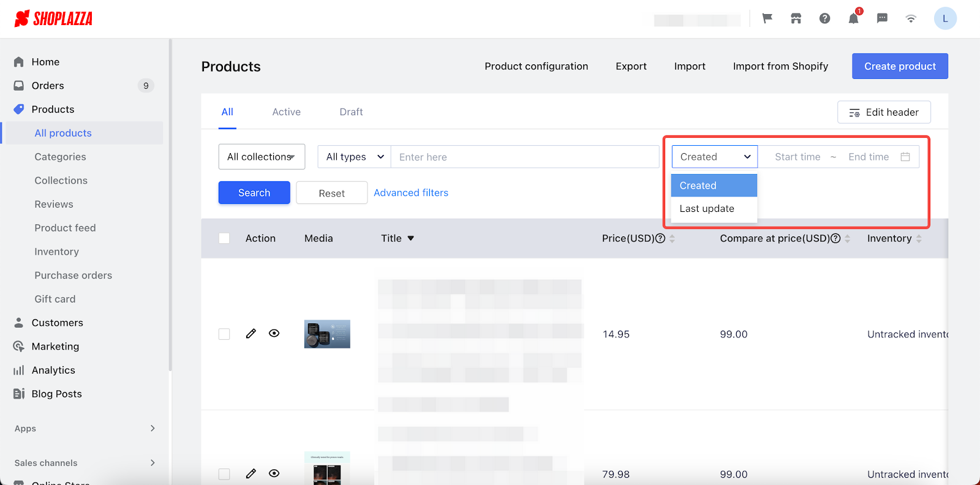
Task: Click the Blog Posts icon
Action: [x=19, y=394]
